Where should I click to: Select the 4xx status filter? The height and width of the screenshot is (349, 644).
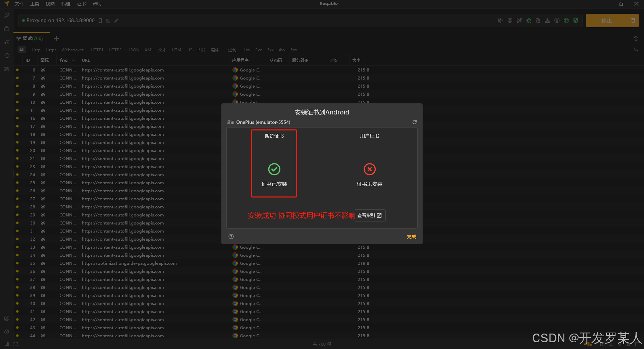pos(282,50)
